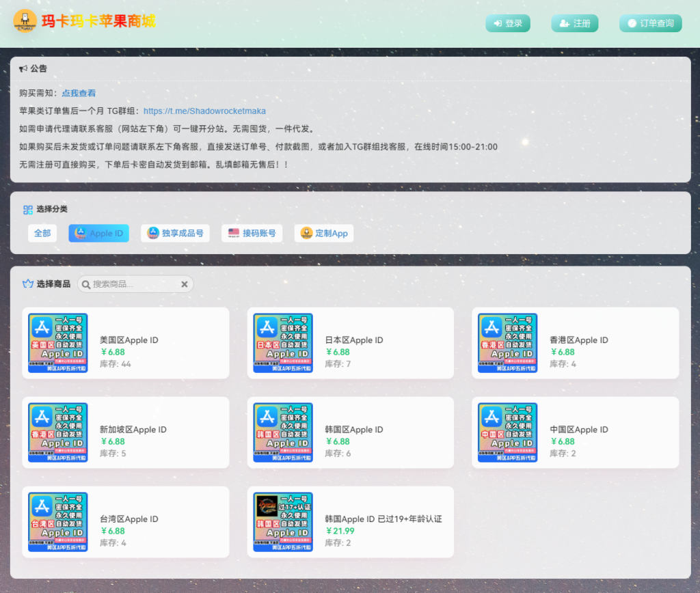700x593 pixels.
Task: Click the 韩国Apple ID 已过19+年龄认证 title
Action: tap(383, 519)
